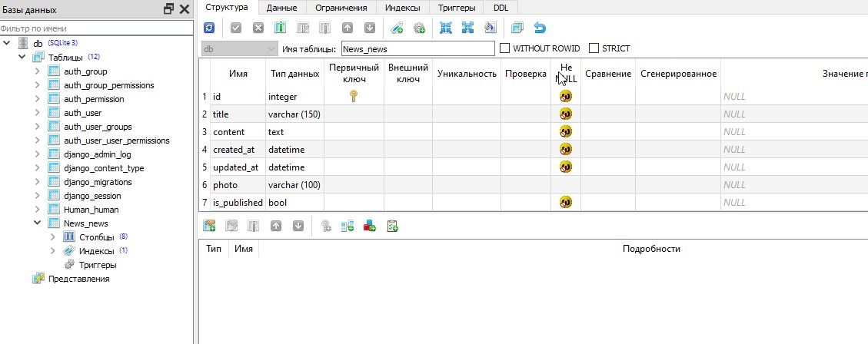Open the db database dropdown
The height and width of the screenshot is (344, 868).
(x=239, y=48)
